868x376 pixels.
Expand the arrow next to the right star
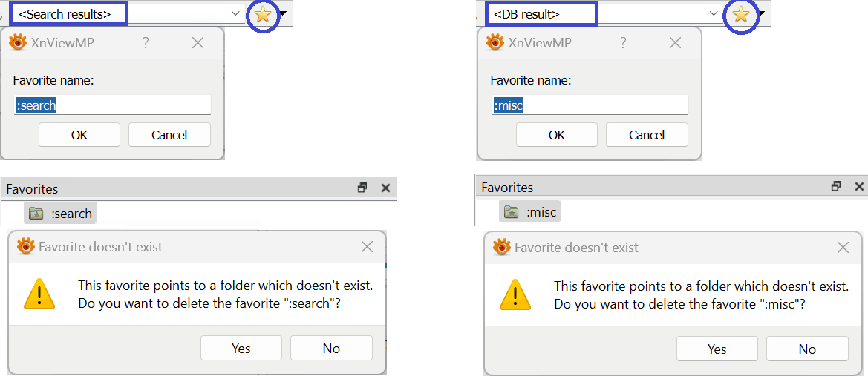click(761, 13)
